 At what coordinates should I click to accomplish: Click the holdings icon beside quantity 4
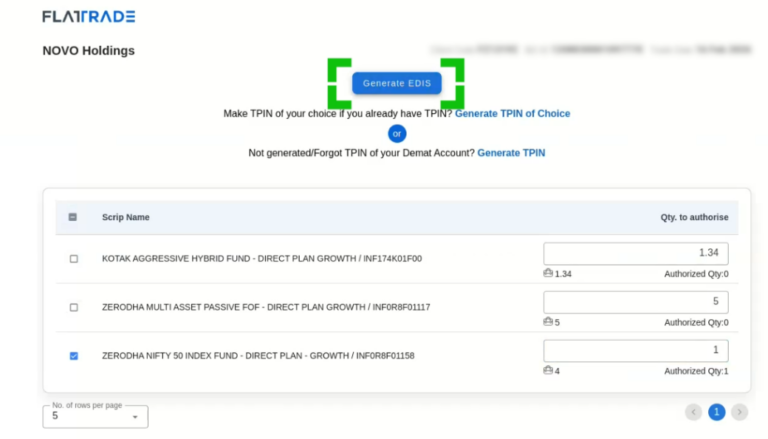(548, 371)
